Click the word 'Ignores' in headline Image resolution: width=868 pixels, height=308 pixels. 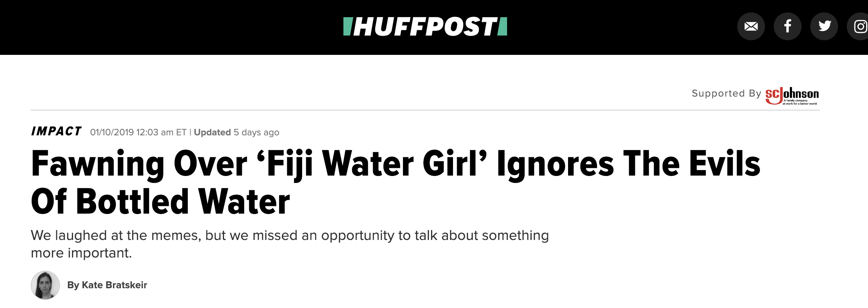pos(555,165)
